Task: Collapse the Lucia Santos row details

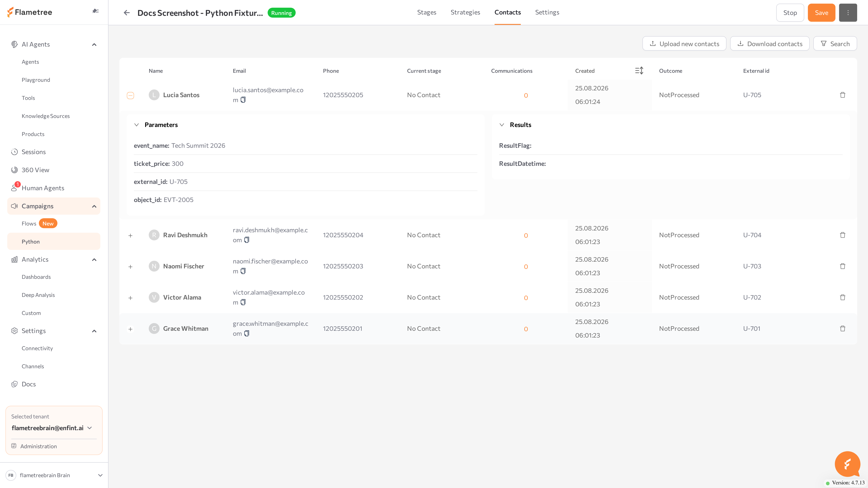Action: (x=130, y=95)
